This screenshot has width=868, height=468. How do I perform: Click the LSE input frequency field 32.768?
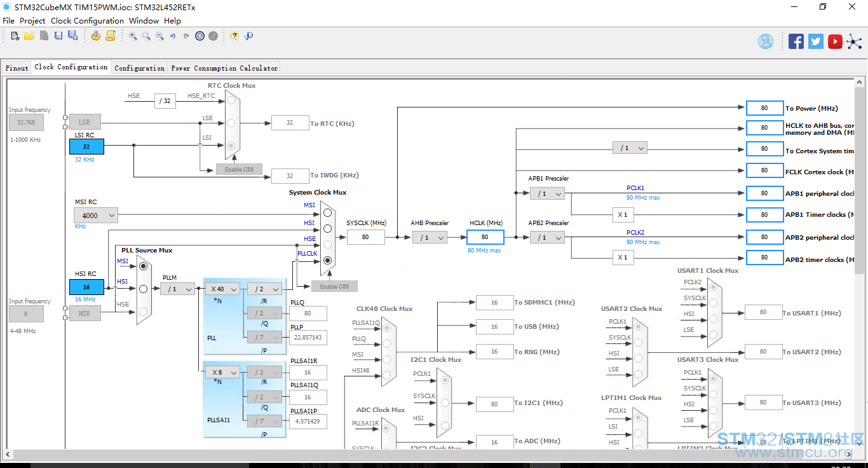pyautogui.click(x=26, y=122)
